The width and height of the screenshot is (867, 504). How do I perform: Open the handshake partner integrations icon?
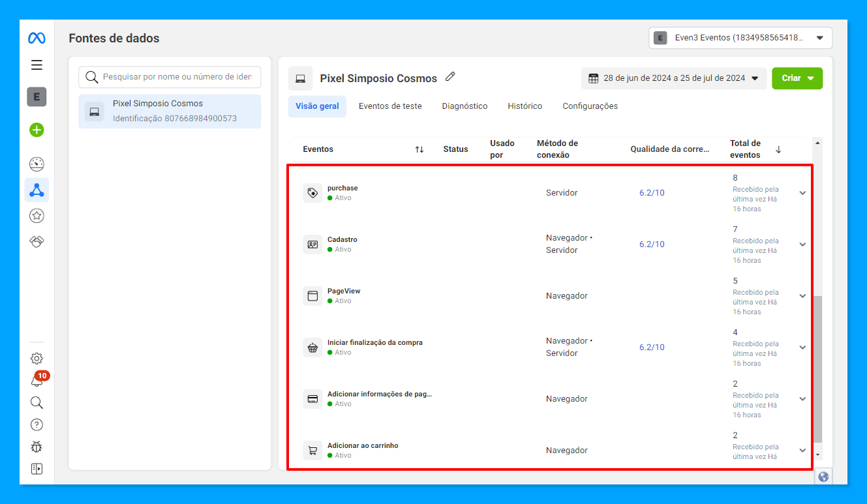coord(37,241)
